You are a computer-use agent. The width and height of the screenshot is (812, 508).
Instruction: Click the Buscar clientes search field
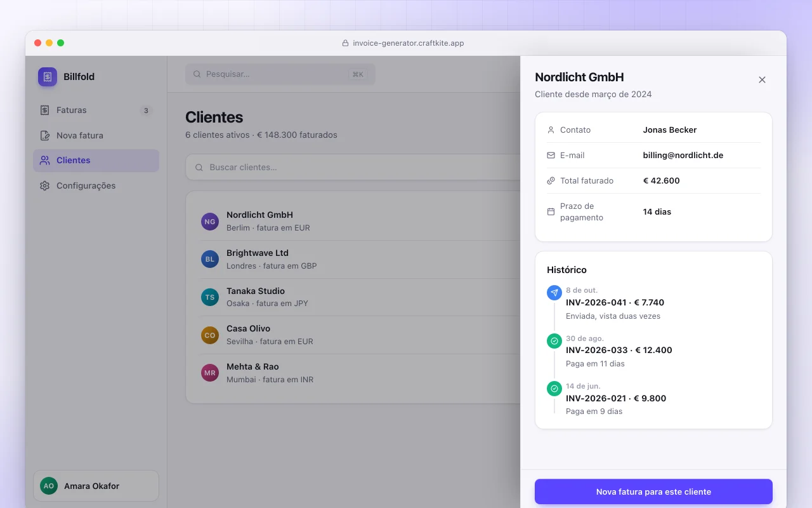click(x=353, y=168)
